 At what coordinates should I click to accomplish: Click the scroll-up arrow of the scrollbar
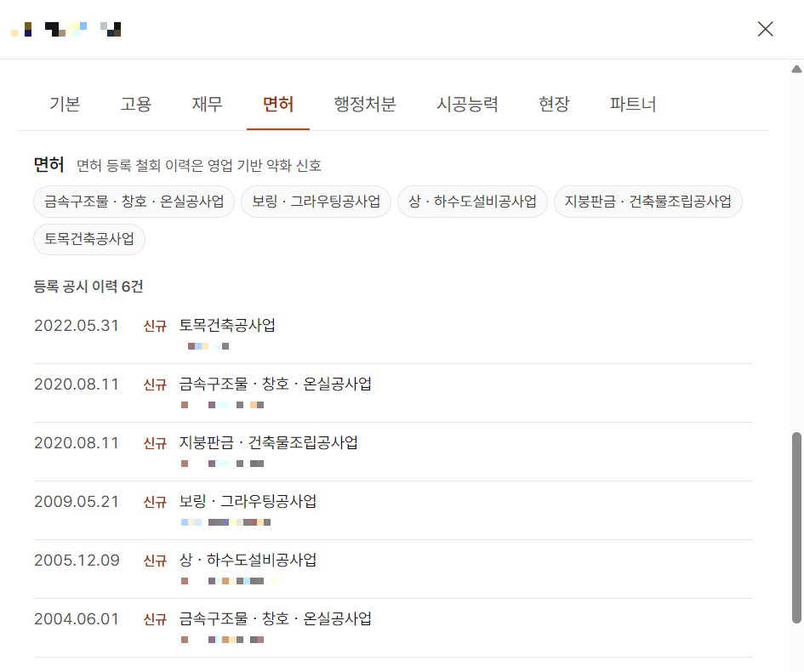click(x=796, y=69)
